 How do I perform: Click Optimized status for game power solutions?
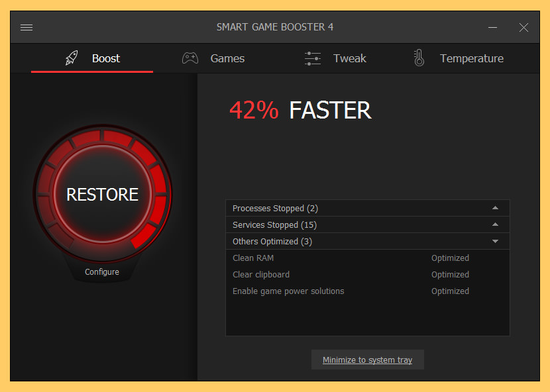tap(450, 291)
